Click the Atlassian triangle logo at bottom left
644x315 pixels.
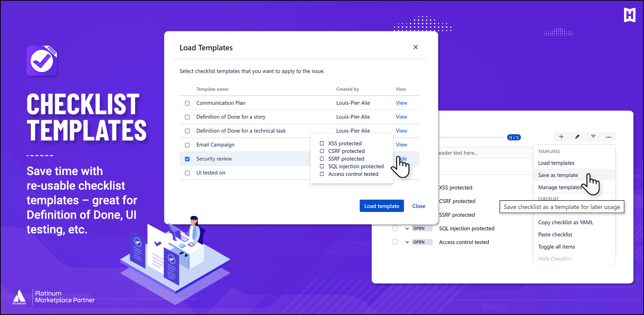click(x=20, y=296)
